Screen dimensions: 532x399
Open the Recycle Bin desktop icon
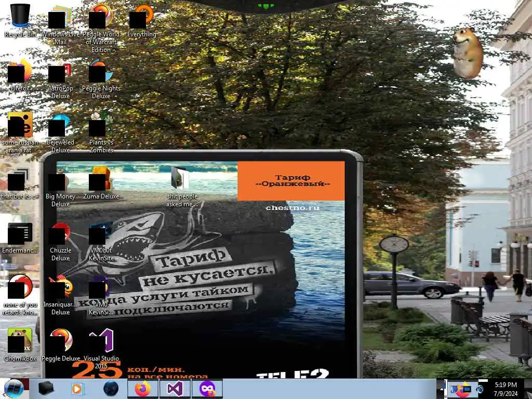tap(20, 20)
